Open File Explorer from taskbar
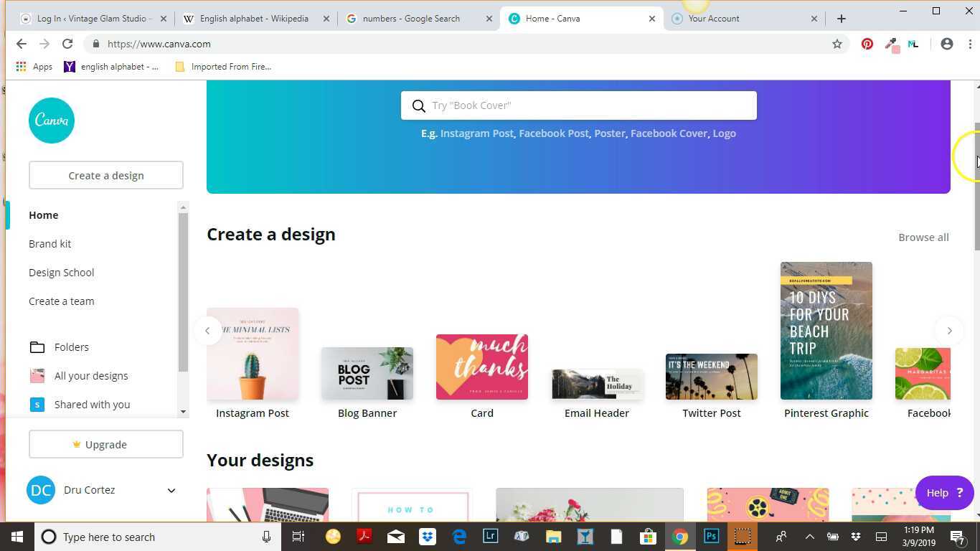Image resolution: width=980 pixels, height=551 pixels. point(553,537)
